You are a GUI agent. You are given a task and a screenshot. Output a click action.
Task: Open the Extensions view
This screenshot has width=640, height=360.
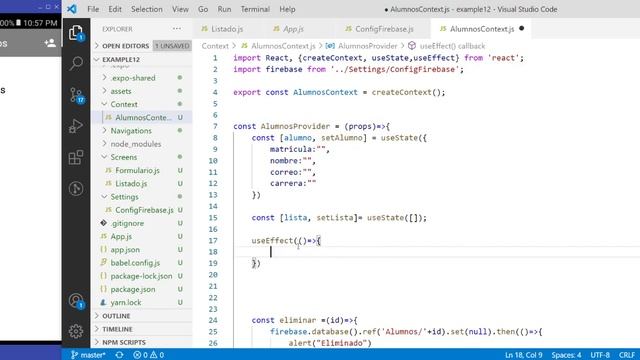(76, 157)
